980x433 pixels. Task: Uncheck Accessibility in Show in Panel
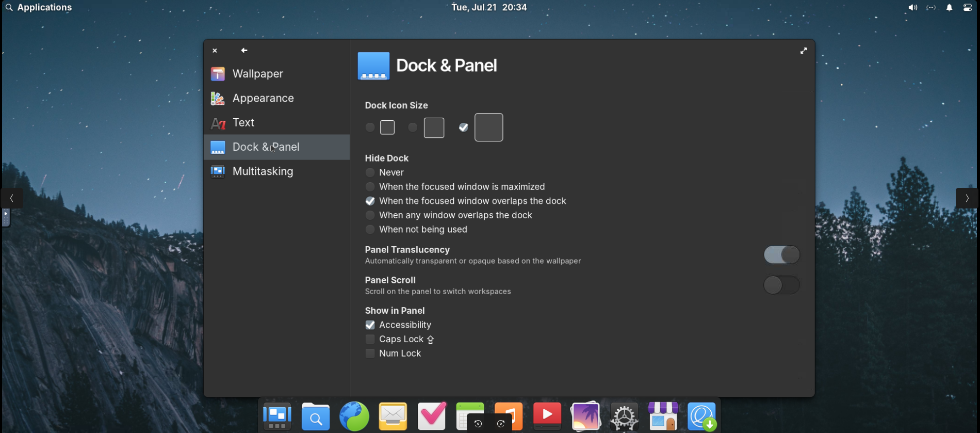[398, 325]
